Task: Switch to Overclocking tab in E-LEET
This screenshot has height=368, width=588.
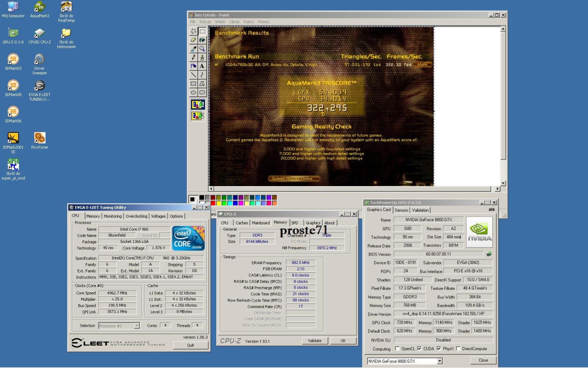Action: tap(136, 216)
